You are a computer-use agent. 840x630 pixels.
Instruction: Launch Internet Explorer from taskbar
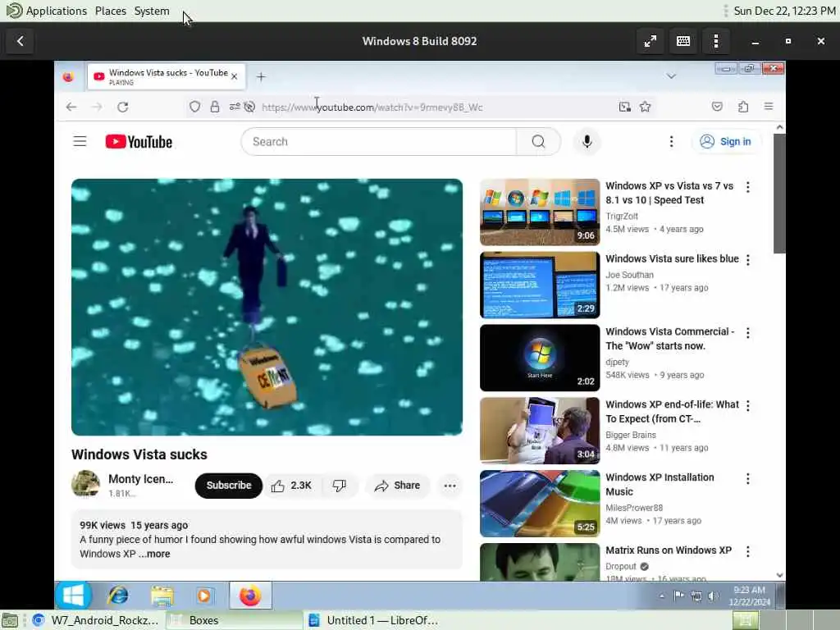click(118, 596)
